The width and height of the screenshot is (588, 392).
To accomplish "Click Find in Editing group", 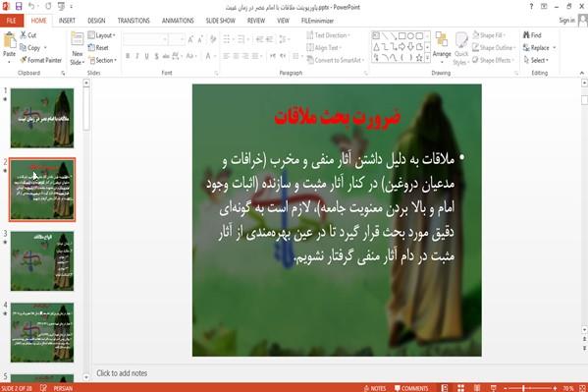I will (532, 35).
